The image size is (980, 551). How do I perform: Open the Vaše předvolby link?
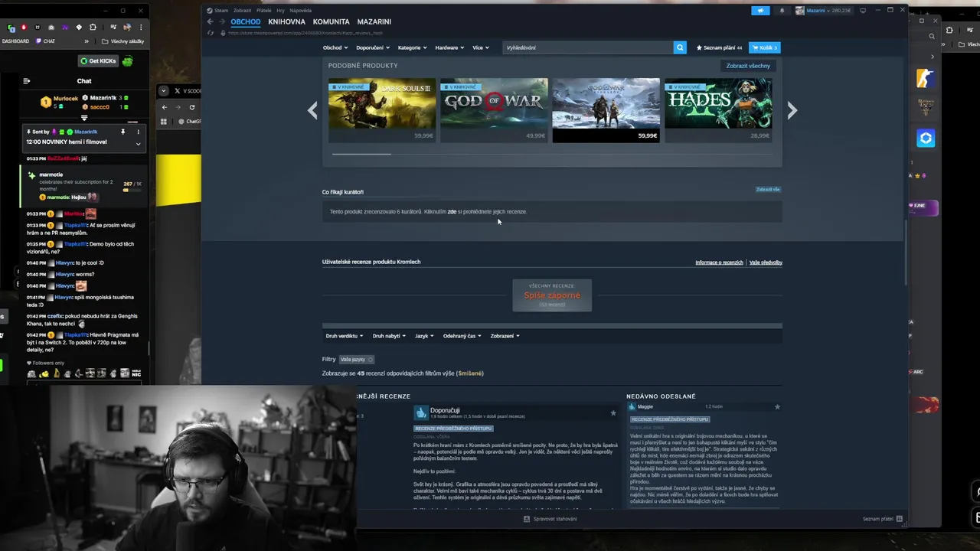tap(766, 262)
